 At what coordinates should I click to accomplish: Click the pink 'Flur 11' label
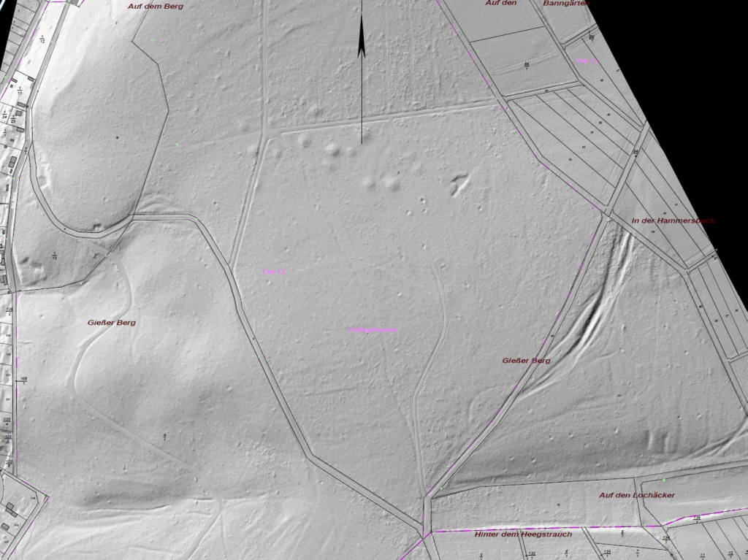[587, 61]
